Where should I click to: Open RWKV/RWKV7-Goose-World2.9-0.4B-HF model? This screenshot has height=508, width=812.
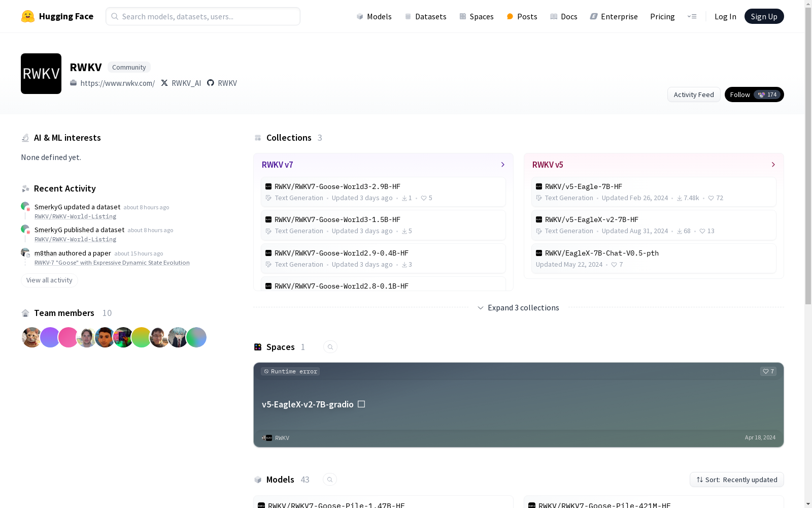tap(383, 259)
